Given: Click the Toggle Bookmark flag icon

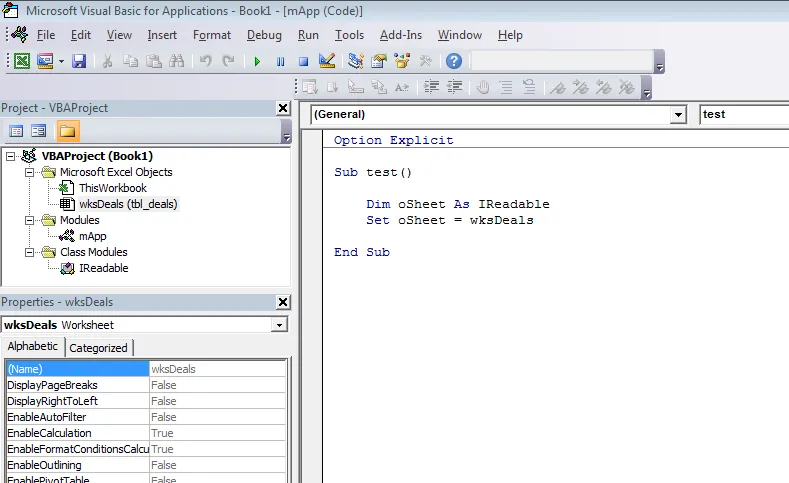Looking at the screenshot, I should click(558, 87).
